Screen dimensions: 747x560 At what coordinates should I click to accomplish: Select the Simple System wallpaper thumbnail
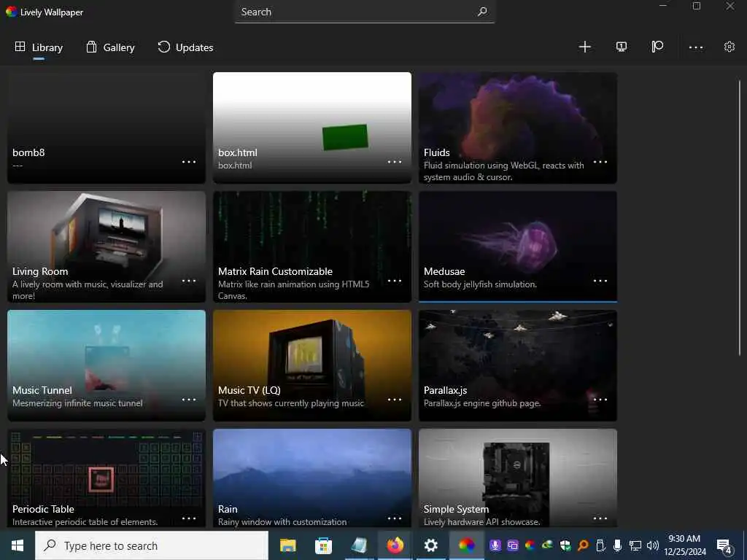pos(518,478)
